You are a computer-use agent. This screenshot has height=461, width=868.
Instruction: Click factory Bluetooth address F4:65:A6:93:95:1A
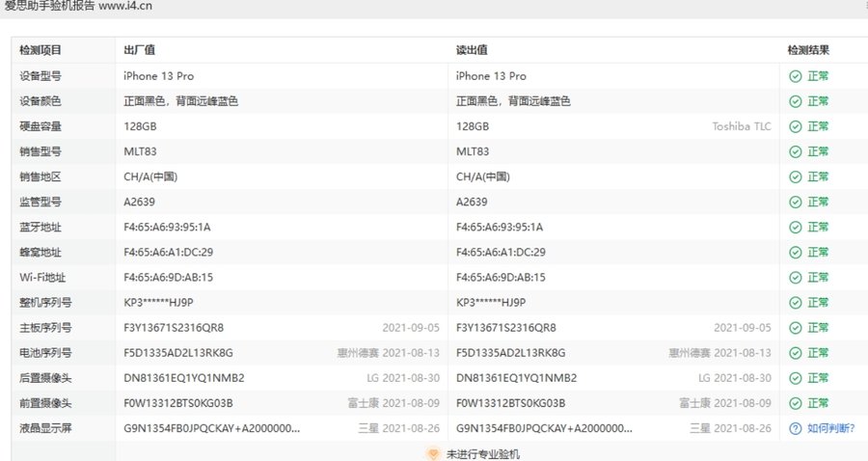pyautogui.click(x=167, y=228)
